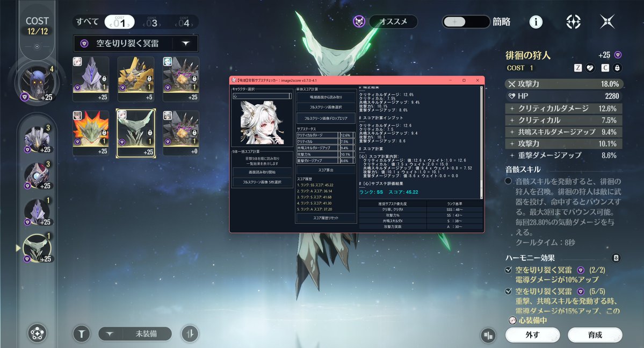The height and width of the screenshot is (348, 644).
Task: Select the highlighted 徘徊の狩人 echo card
Action: click(136, 133)
